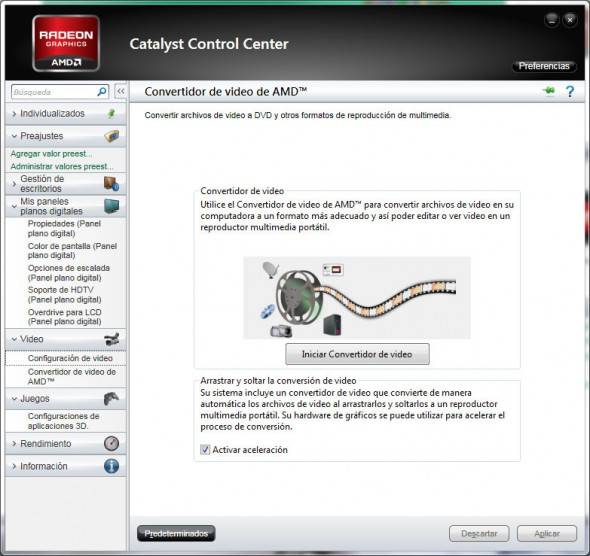The height and width of the screenshot is (556, 590).
Task: Click the Agregar valor preest link
Action: [51, 154]
